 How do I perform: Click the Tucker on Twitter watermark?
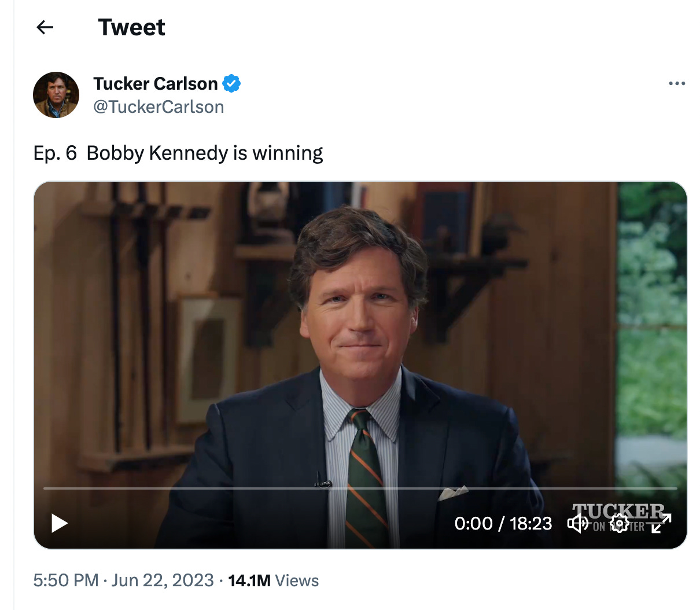[618, 510]
